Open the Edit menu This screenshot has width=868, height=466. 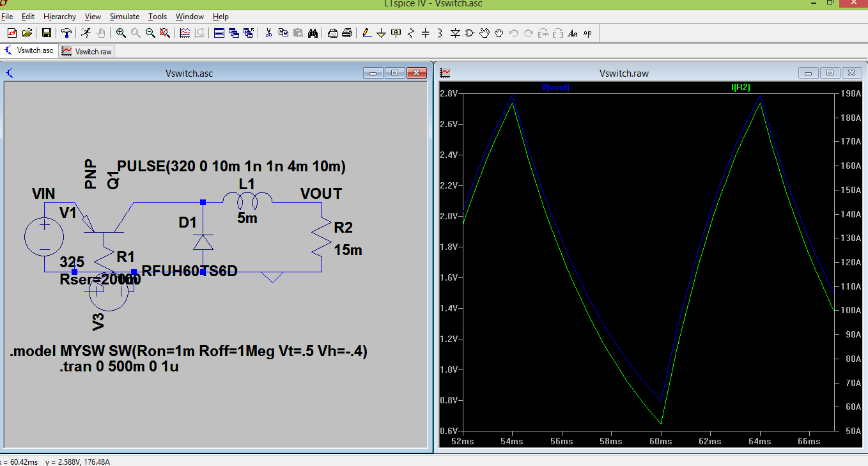tap(28, 17)
